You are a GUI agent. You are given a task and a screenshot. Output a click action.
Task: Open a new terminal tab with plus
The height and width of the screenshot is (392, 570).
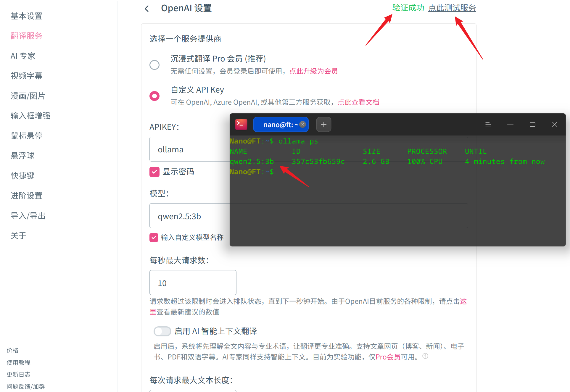click(324, 125)
